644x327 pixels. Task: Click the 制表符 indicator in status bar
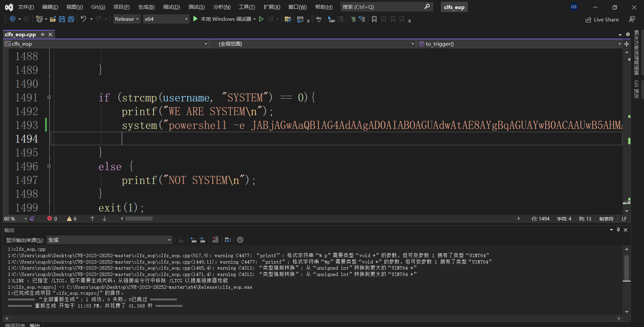pyautogui.click(x=606, y=219)
